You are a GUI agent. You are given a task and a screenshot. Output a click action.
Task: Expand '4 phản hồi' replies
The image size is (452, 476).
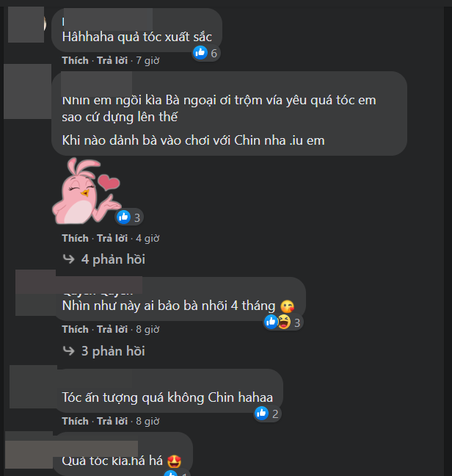point(113,259)
